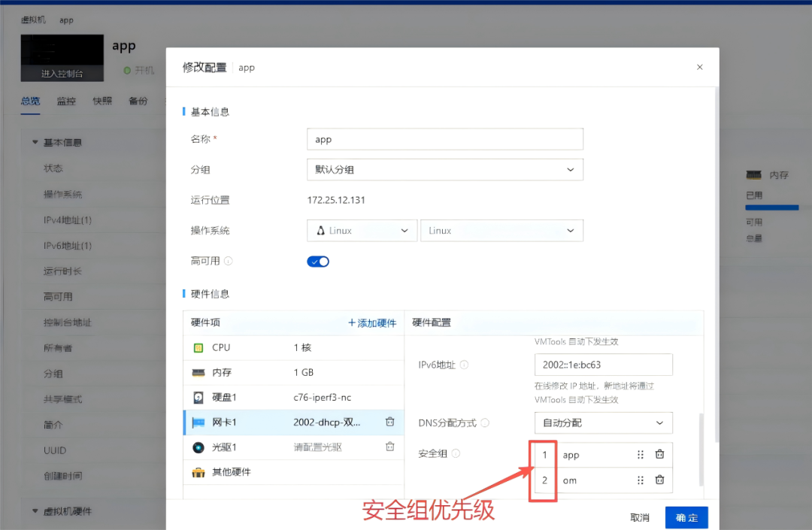The width and height of the screenshot is (812, 530).
Task: Delete the 光驱1 hardware item
Action: pos(390,447)
